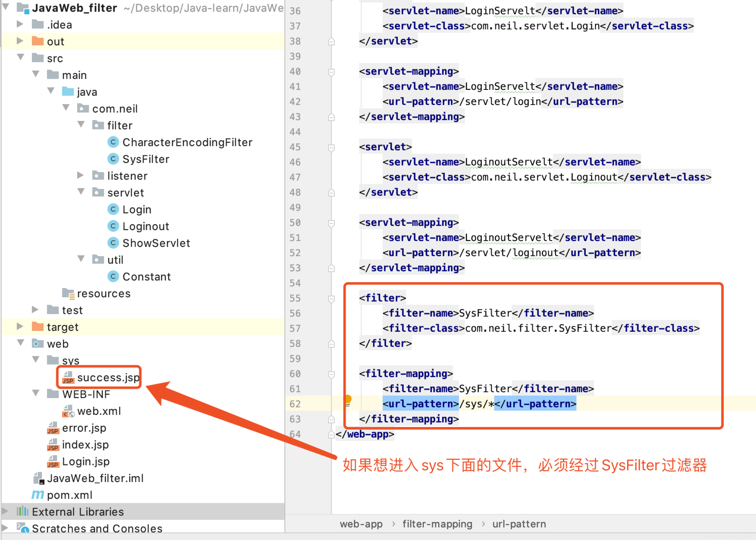Expand the test folder

point(35,309)
